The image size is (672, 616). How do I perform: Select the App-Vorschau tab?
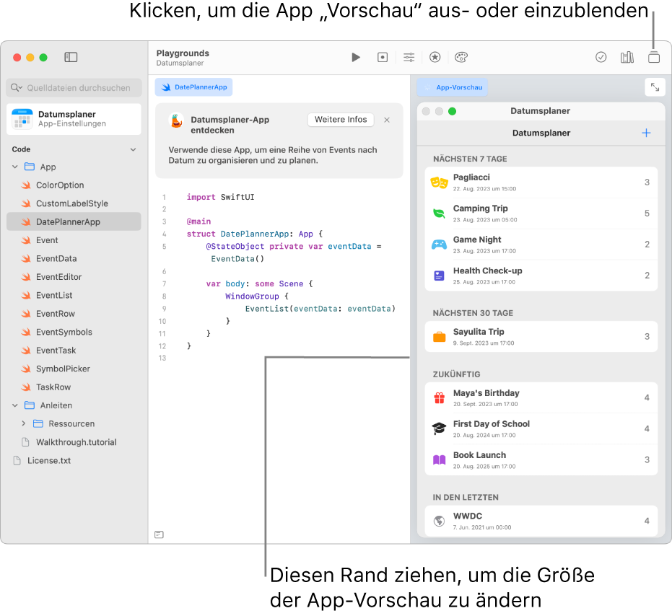(452, 87)
